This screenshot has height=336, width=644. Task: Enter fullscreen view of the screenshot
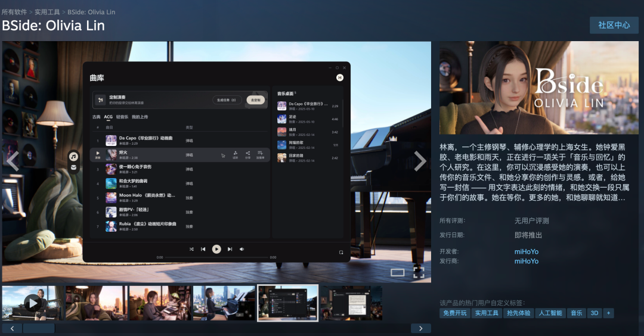coord(419,272)
